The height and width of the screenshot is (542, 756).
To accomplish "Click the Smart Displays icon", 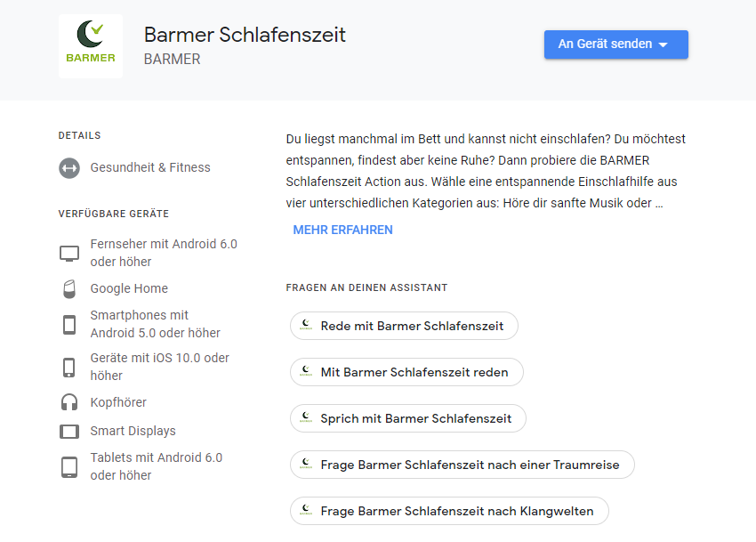I will click(69, 432).
